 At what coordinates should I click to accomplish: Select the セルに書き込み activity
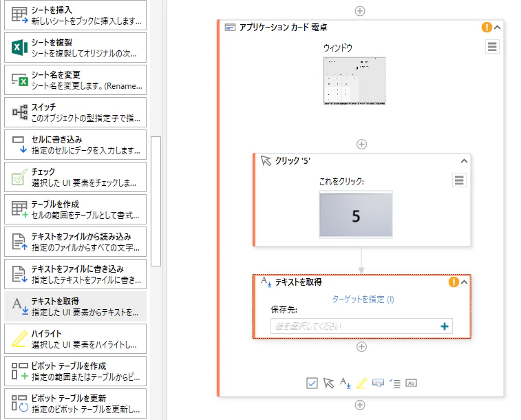[x=75, y=145]
